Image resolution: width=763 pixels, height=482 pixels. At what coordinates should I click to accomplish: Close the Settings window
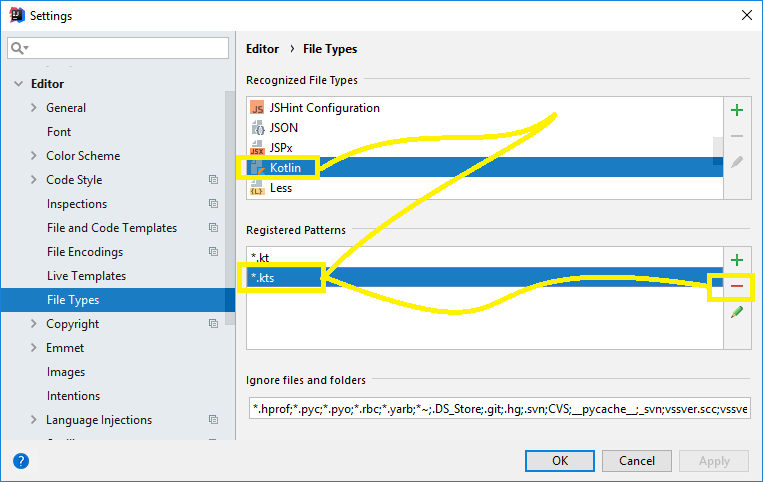(x=746, y=15)
